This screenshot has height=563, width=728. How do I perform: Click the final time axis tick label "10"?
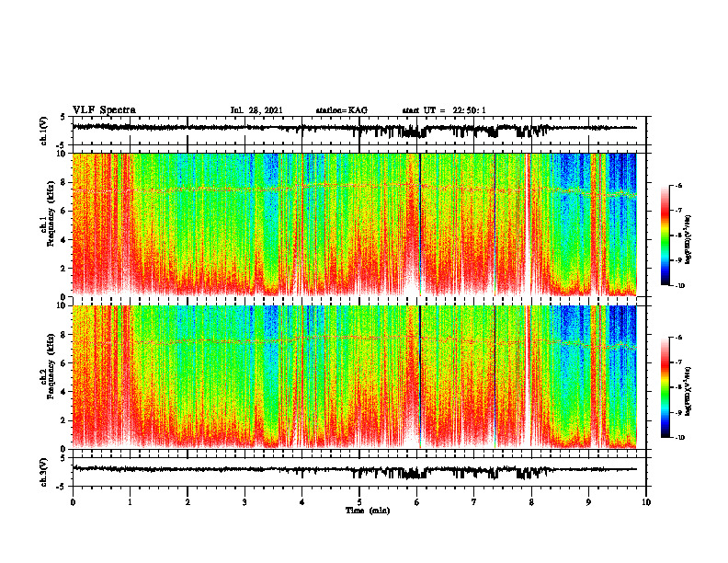pos(646,502)
